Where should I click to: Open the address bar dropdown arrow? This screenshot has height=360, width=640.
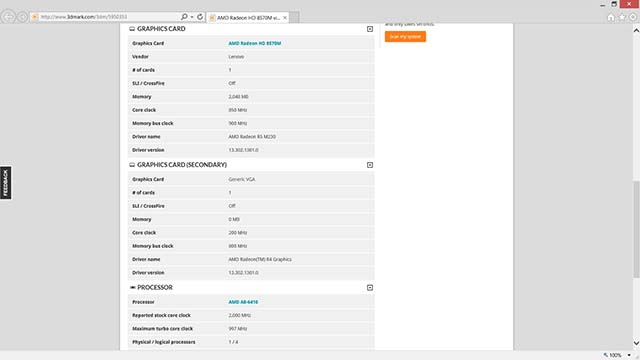192,17
